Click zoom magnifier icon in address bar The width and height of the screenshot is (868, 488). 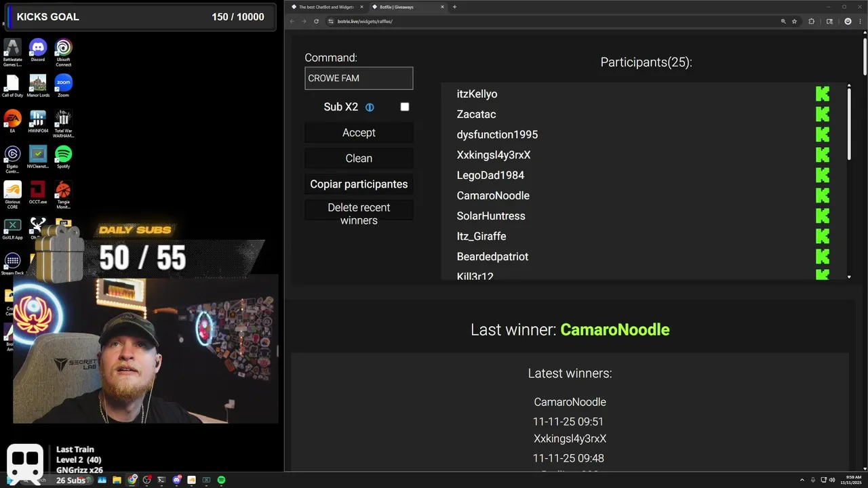click(783, 21)
